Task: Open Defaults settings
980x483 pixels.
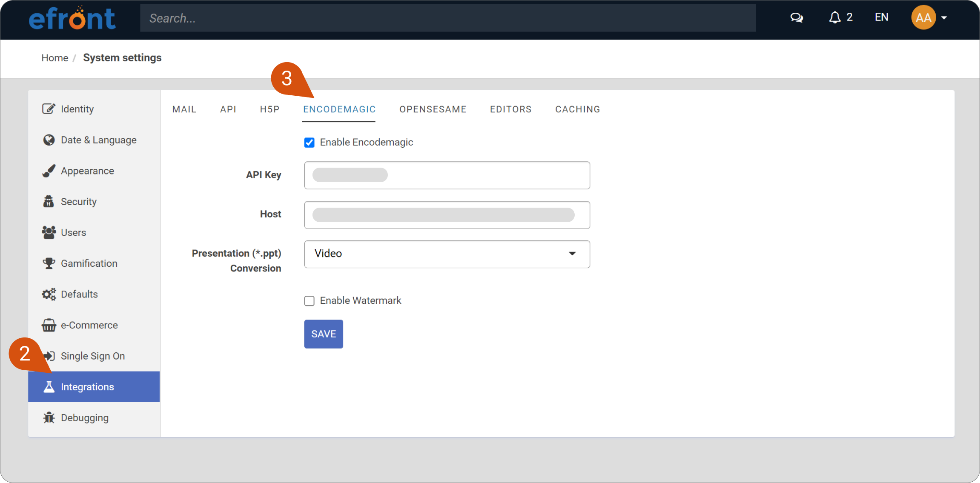Action: click(x=94, y=294)
